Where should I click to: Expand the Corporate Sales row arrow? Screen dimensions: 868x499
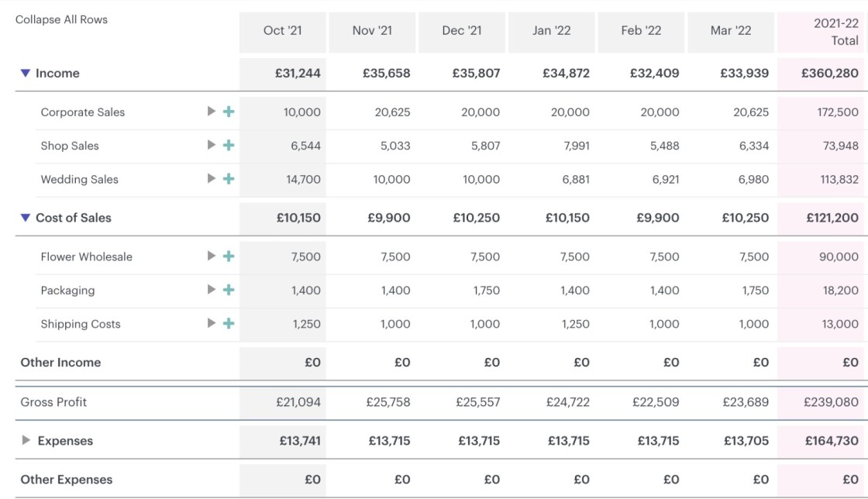point(212,112)
